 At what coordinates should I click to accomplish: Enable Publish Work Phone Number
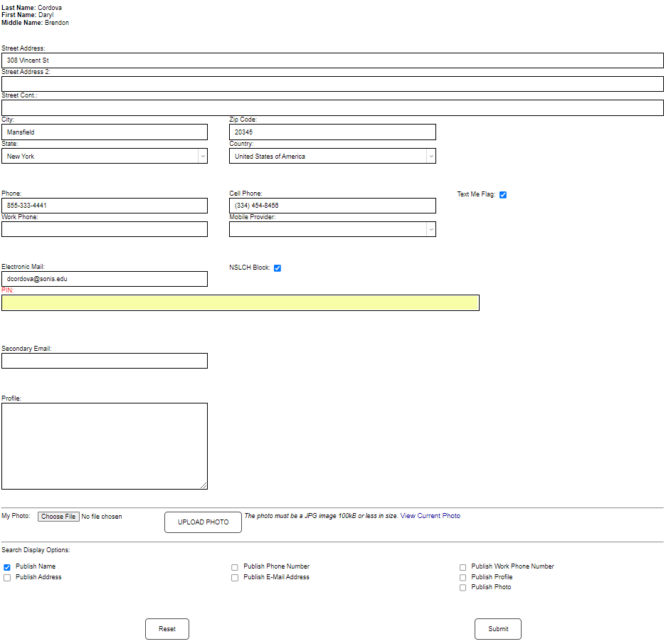tap(462, 567)
